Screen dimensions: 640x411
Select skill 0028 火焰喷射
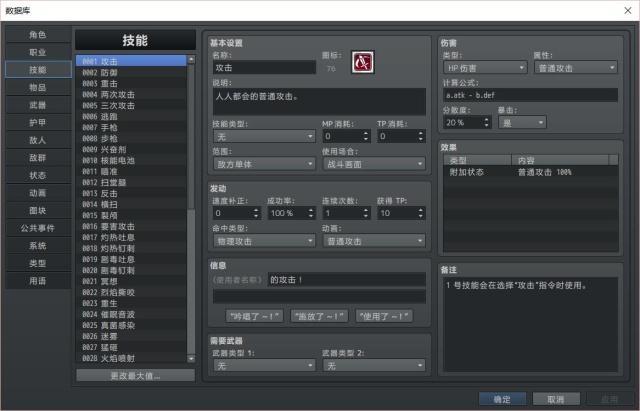(x=131, y=358)
